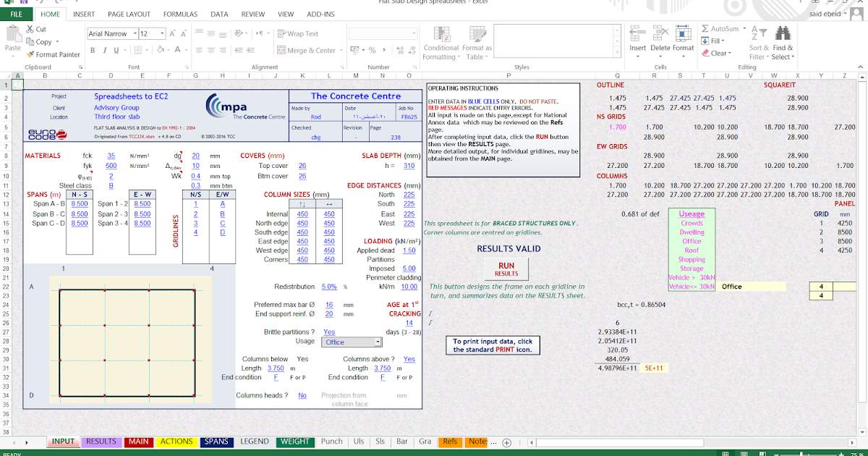Select the Format Painter tool
Screen dimensions: 868x456
[54, 54]
